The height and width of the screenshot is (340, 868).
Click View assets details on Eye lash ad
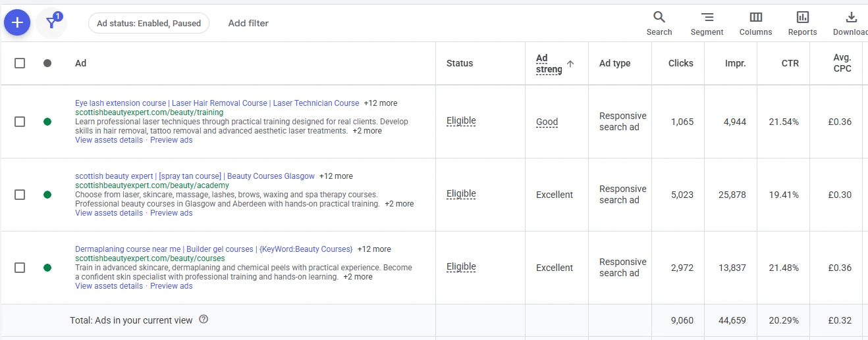pyautogui.click(x=109, y=140)
